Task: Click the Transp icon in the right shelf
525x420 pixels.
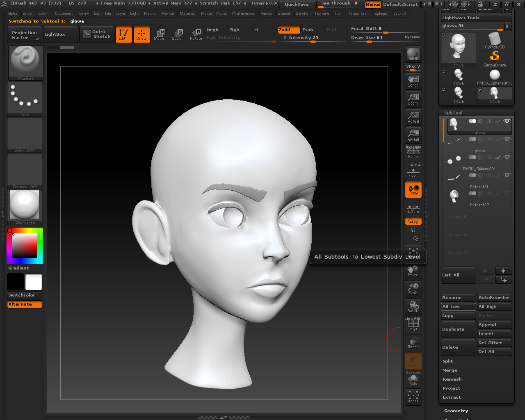Action: tap(413, 342)
